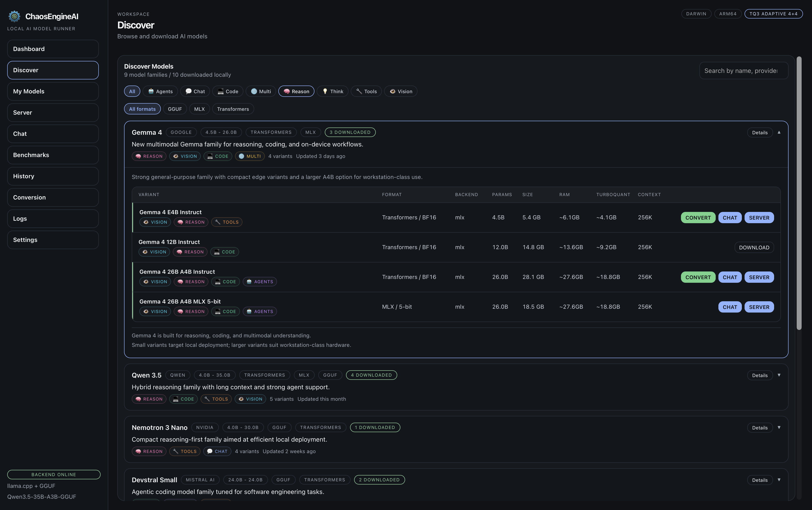This screenshot has width=812, height=510.
Task: Click the DARWIN platform badge
Action: pyautogui.click(x=696, y=14)
